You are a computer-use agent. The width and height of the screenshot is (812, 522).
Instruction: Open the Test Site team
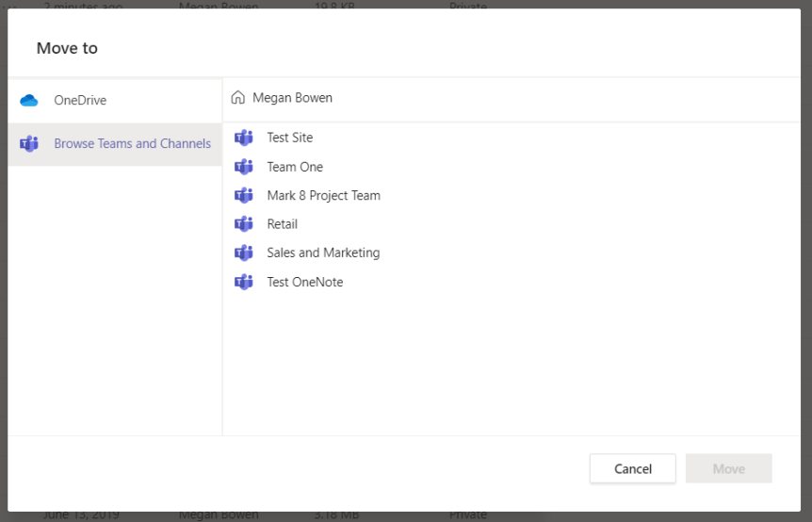[x=289, y=138]
